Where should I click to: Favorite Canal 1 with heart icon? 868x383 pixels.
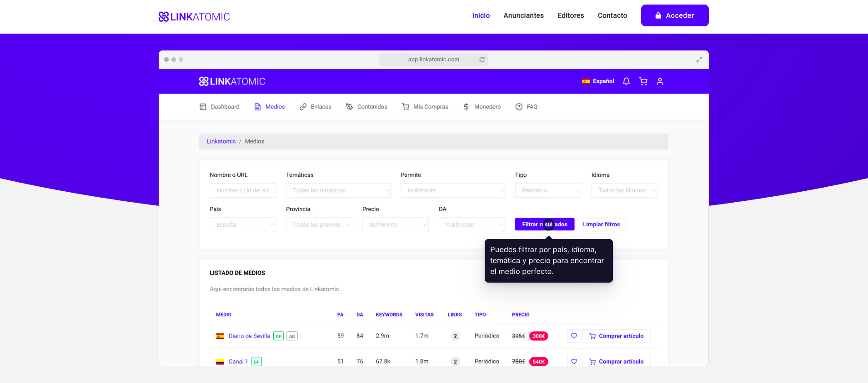[574, 361]
